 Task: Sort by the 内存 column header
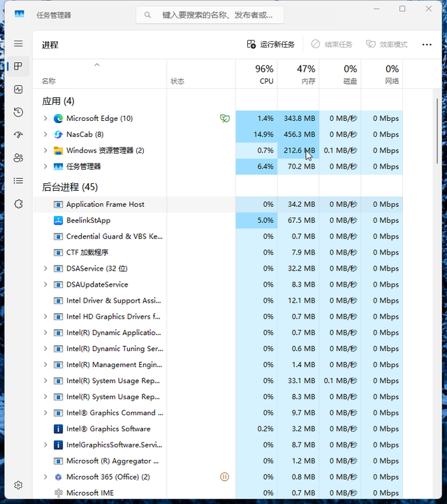pos(298,74)
